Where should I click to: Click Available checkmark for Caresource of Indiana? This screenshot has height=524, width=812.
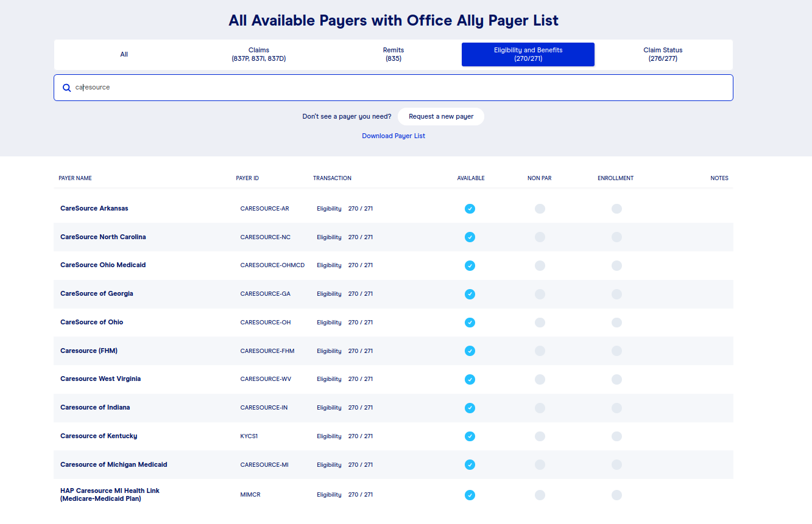pos(470,408)
